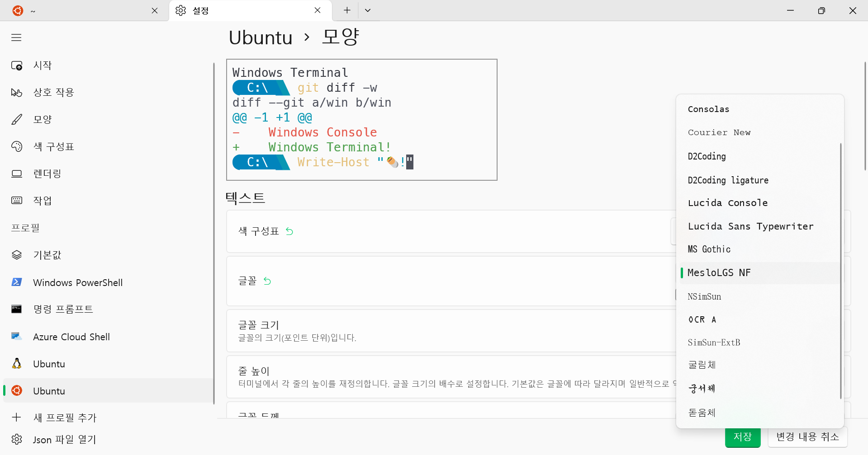Click the settings gear on the 설정 tab

pyautogui.click(x=181, y=10)
